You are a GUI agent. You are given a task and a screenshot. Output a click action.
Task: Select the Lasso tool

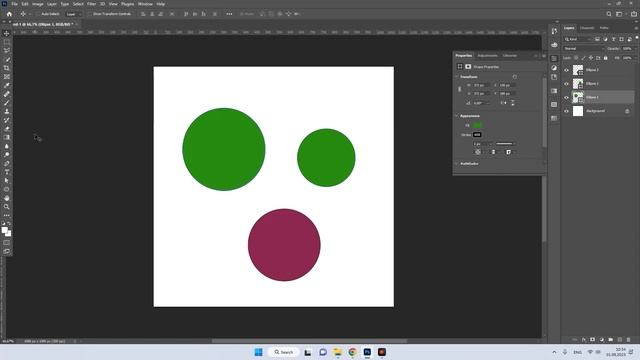[x=7, y=51]
